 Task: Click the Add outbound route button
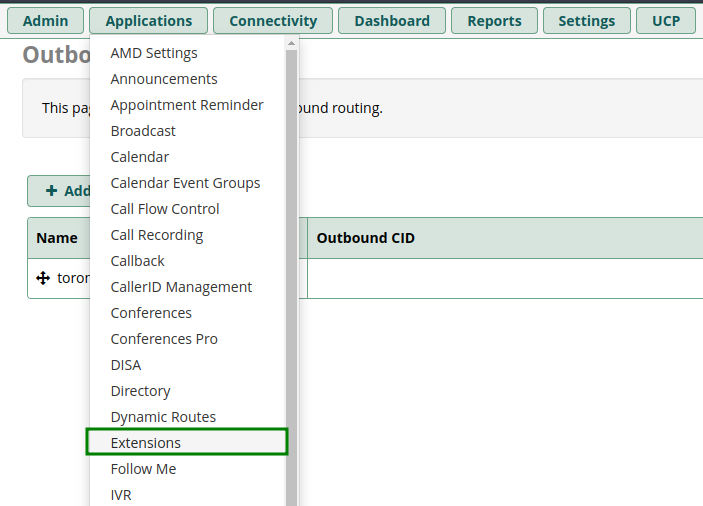(x=59, y=191)
